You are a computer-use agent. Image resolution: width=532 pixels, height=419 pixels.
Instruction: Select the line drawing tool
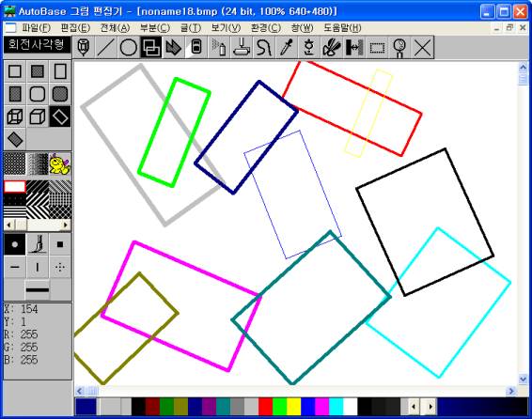pyautogui.click(x=106, y=48)
